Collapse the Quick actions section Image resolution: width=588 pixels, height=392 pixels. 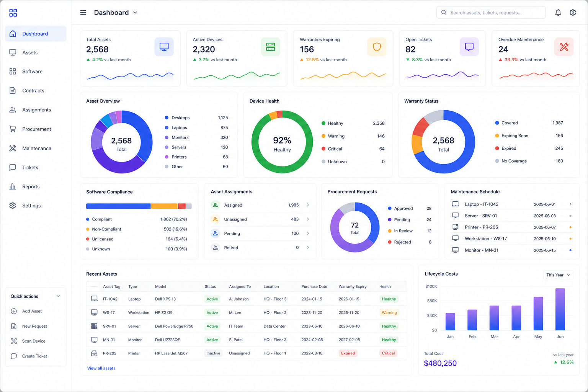58,296
